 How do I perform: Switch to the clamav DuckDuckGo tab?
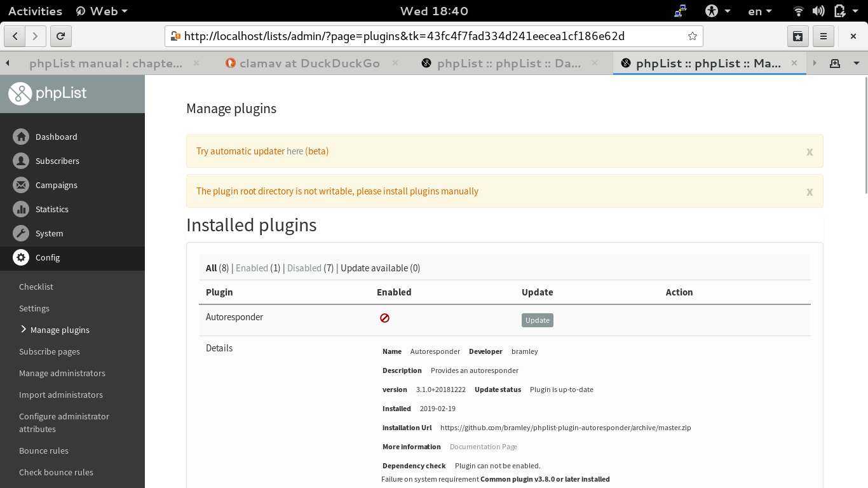pos(309,63)
